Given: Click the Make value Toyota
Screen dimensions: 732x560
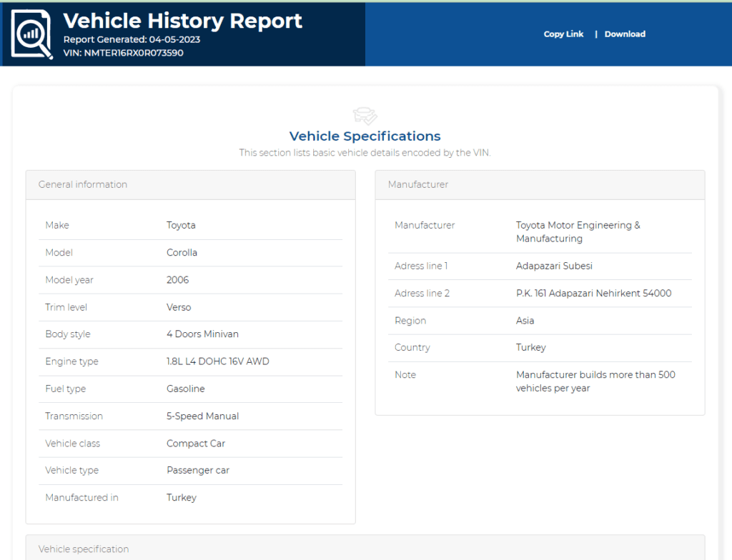Looking at the screenshot, I should coord(181,226).
